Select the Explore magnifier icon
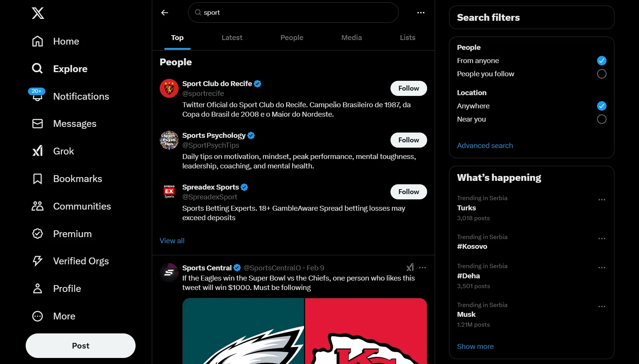The image size is (639, 364). point(37,69)
